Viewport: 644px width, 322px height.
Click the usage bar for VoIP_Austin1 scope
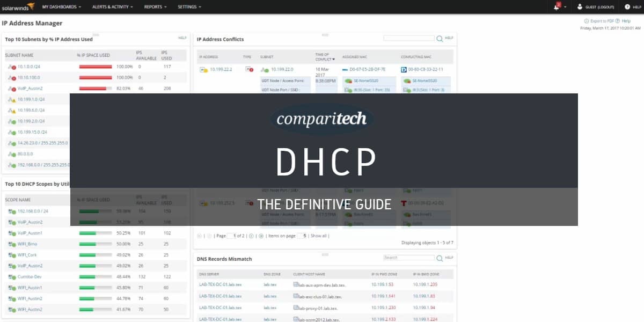click(x=96, y=233)
